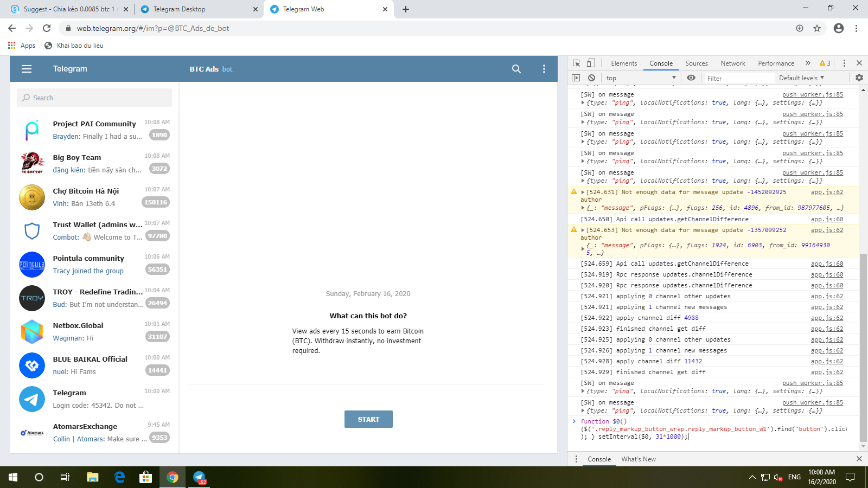Open the first push_worker.js:85 source link

[x=813, y=94]
